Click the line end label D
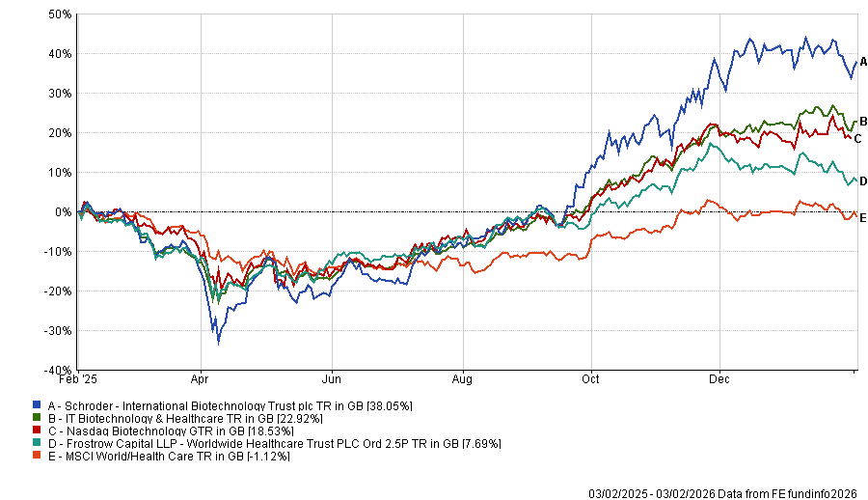Viewport: 868px width, 500px height. [x=863, y=181]
